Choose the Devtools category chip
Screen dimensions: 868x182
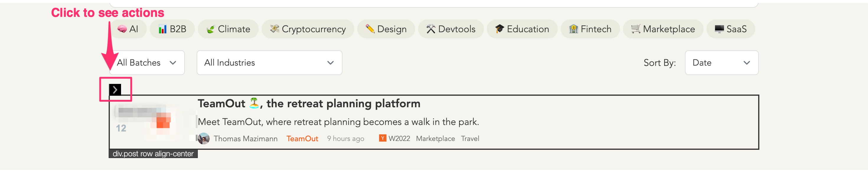click(451, 29)
